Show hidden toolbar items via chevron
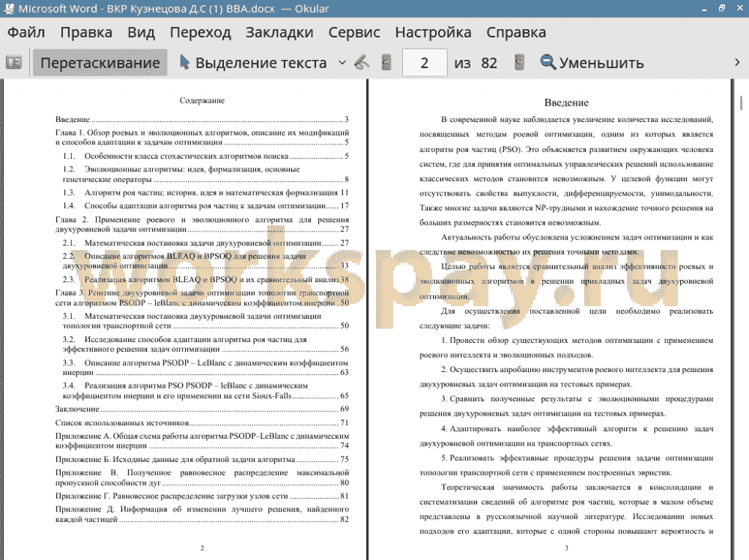 click(x=737, y=63)
